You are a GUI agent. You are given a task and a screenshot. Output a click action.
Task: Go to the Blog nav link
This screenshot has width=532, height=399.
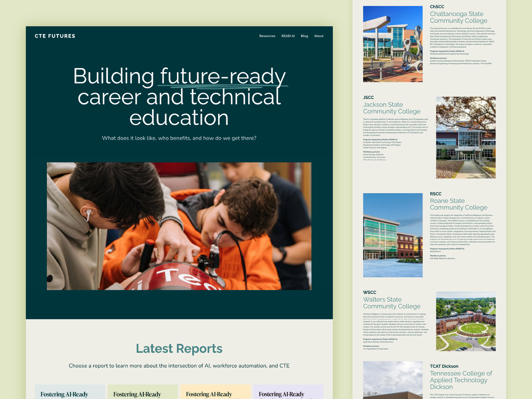[304, 36]
